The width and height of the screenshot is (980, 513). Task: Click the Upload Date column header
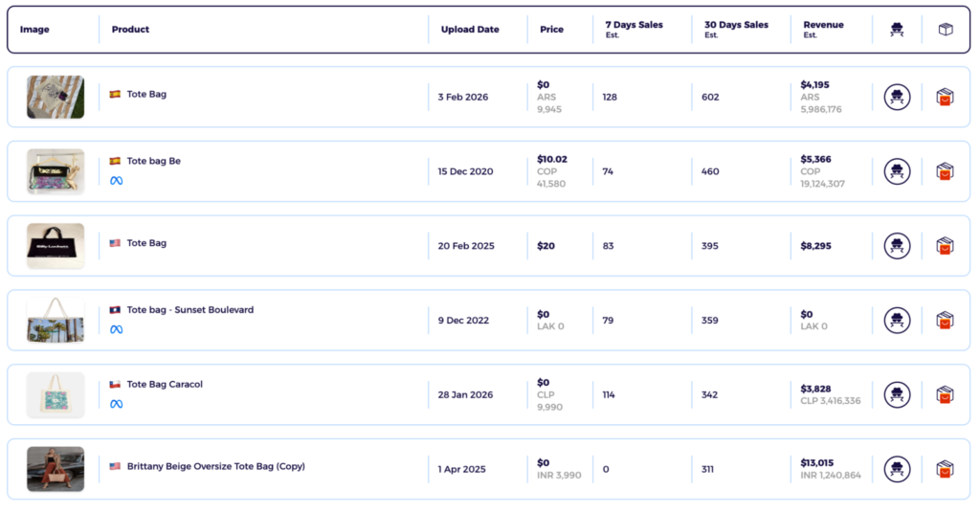470,30
